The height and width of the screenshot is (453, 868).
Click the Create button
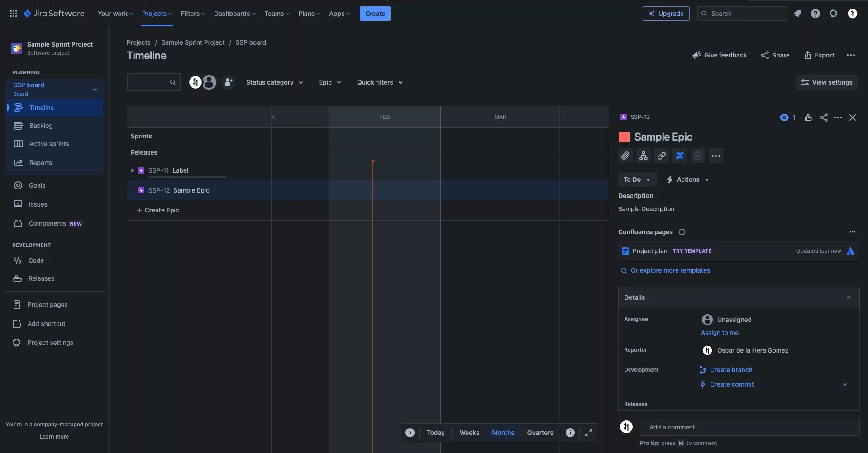(375, 14)
